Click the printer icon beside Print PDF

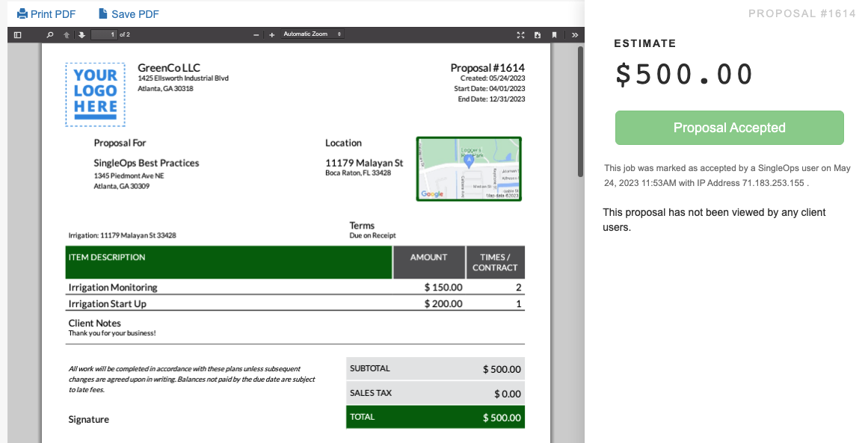coord(22,13)
